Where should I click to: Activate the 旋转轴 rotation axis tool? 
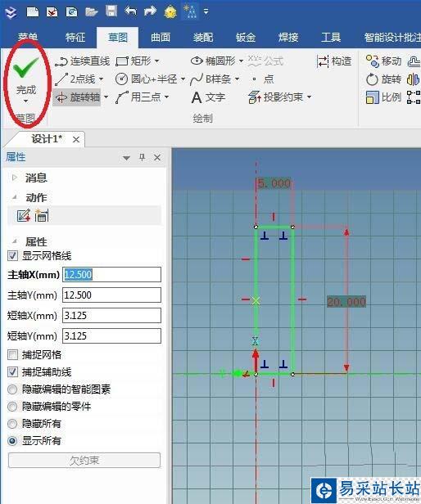(x=77, y=97)
